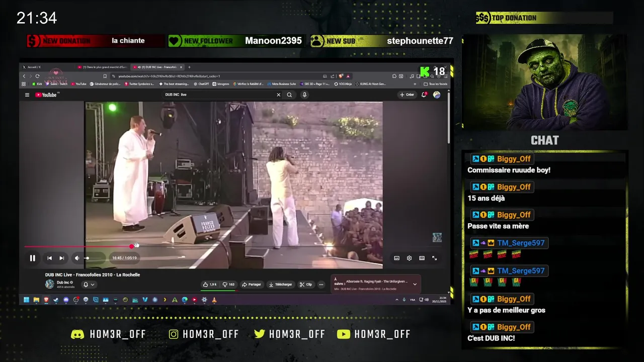
Task: Start voice search with microphone
Action: (x=304, y=95)
